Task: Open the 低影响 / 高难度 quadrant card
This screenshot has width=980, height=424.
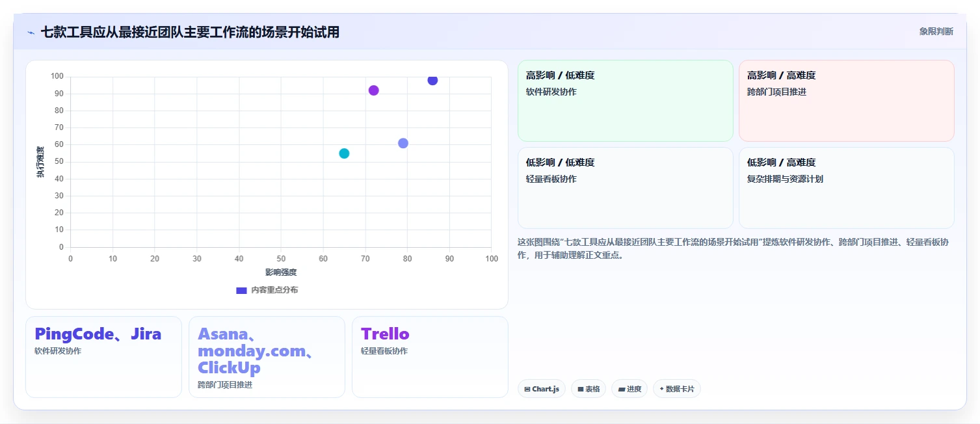Action: [847, 188]
